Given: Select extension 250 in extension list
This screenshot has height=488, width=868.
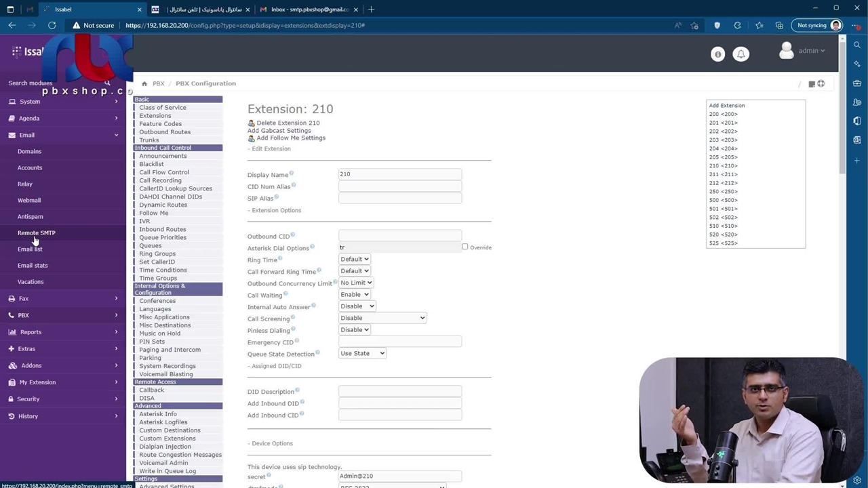Looking at the screenshot, I should pyautogui.click(x=723, y=191).
